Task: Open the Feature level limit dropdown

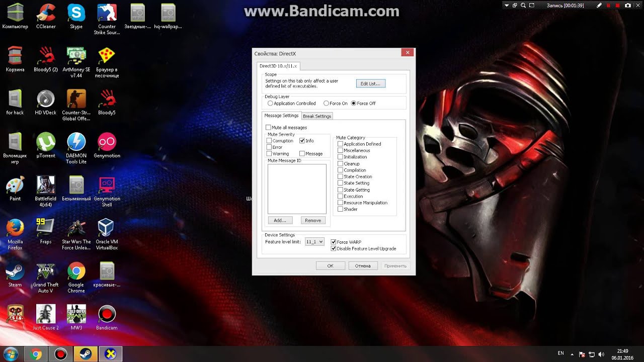Action: pyautogui.click(x=314, y=242)
